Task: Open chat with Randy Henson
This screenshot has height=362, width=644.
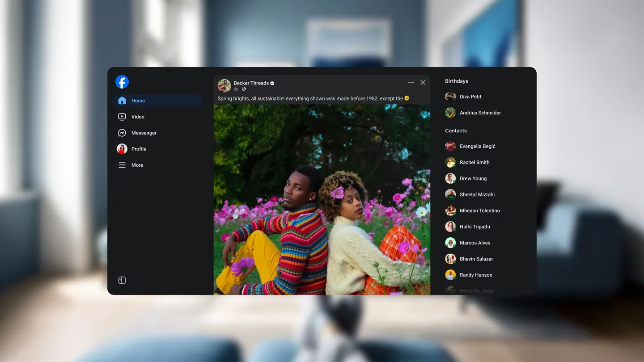Action: pyautogui.click(x=475, y=275)
